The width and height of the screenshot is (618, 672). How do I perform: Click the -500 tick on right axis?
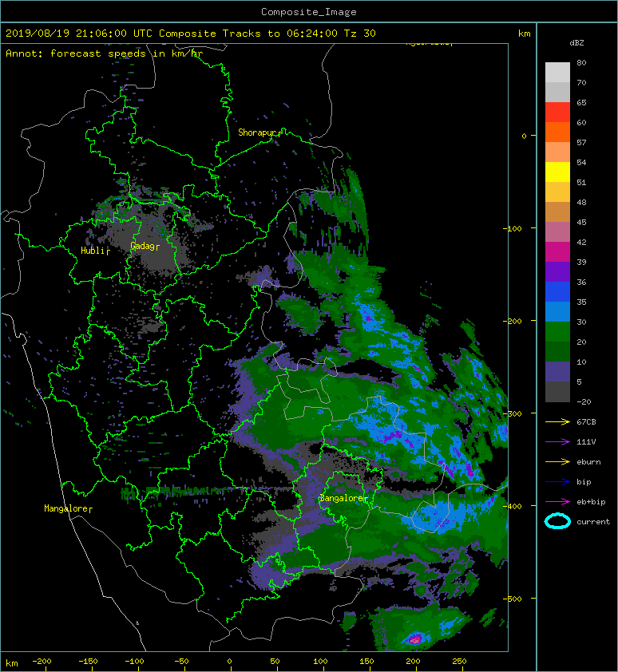[513, 599]
